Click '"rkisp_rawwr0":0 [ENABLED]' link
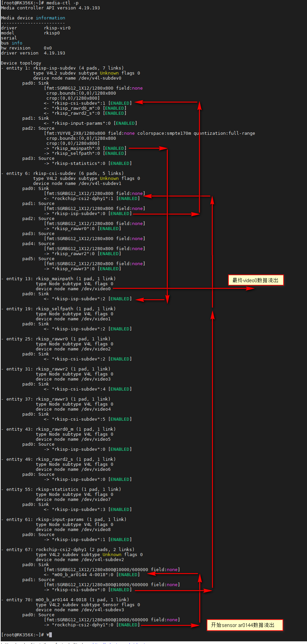This screenshot has height=644, width=307. pos(87,228)
